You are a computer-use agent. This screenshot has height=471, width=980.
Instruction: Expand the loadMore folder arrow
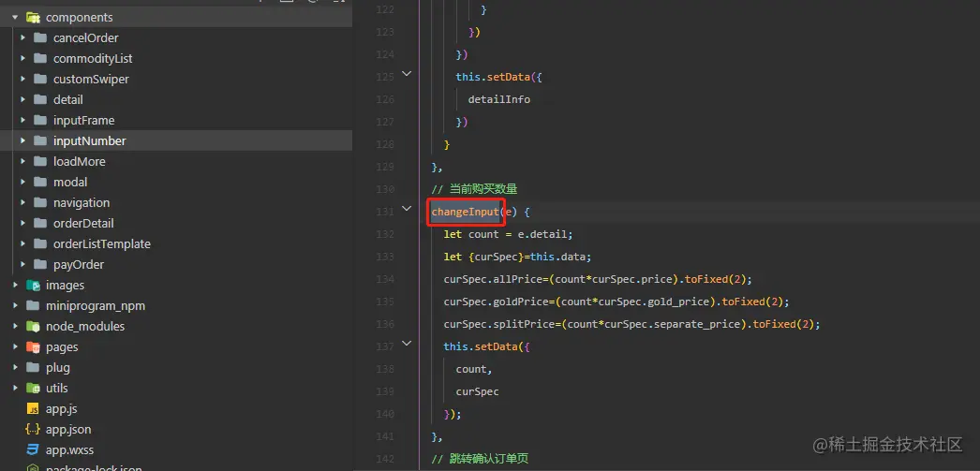pyautogui.click(x=22, y=162)
